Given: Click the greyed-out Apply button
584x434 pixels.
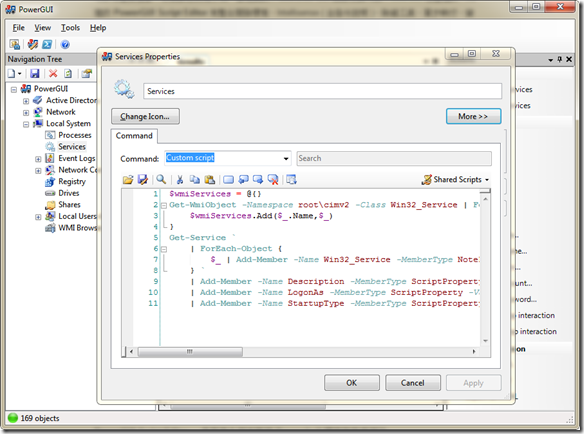Looking at the screenshot, I should (473, 383).
